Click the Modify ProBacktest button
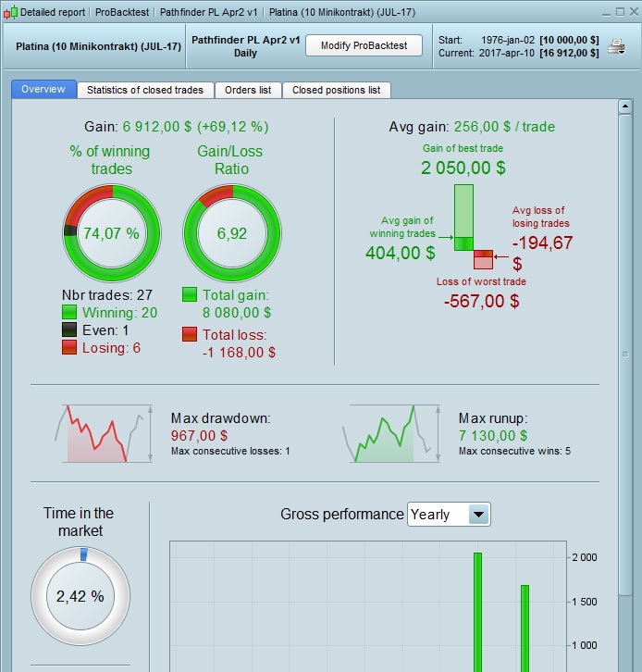Viewport: 642px width, 672px height. (x=364, y=45)
